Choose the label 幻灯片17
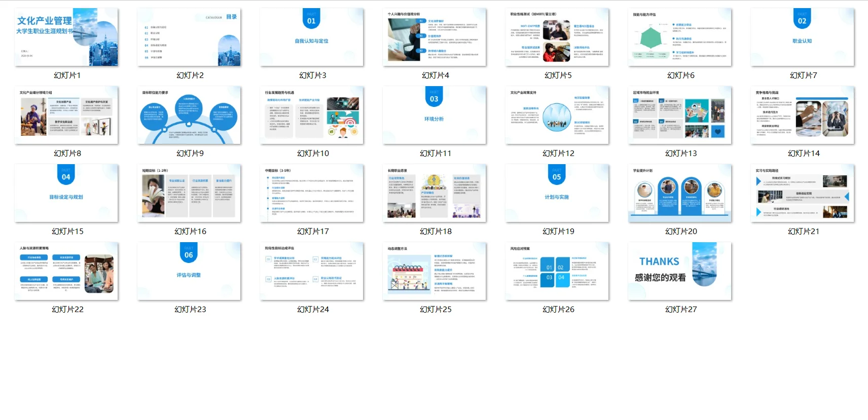 [x=313, y=232]
